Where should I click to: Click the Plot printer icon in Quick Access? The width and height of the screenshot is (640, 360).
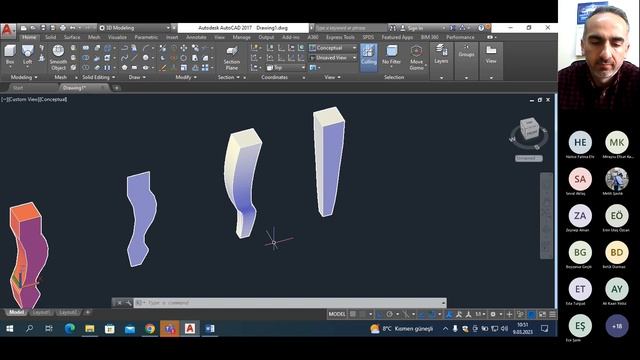tap(62, 28)
